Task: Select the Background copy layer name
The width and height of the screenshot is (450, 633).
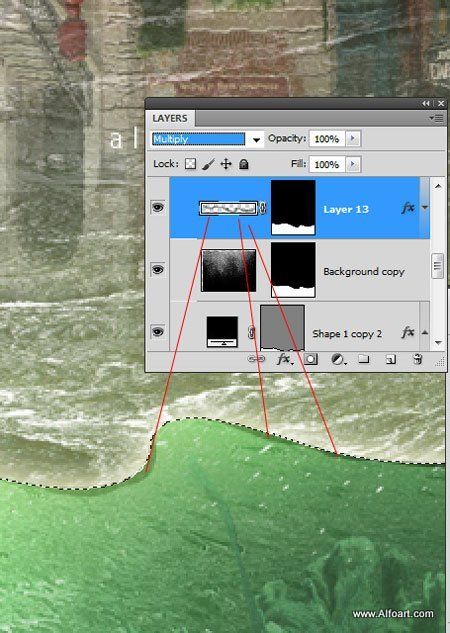Action: click(x=364, y=272)
